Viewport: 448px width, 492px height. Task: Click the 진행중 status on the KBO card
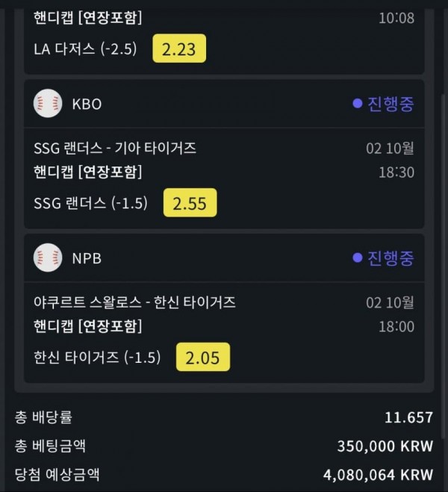(391, 103)
